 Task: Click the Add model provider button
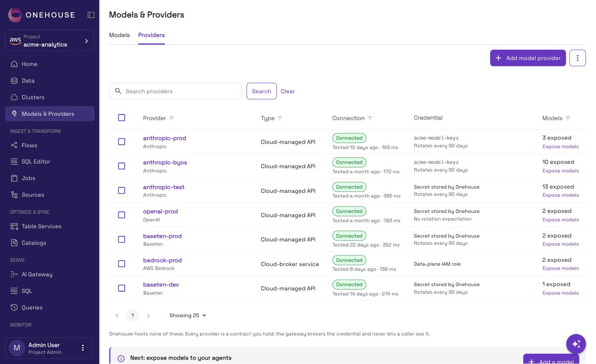tap(528, 58)
